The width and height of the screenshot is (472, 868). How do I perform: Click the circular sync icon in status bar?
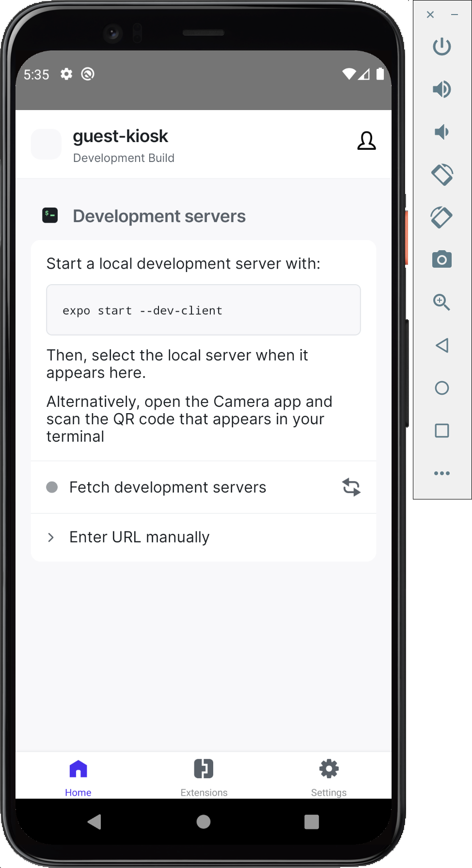coord(88,74)
